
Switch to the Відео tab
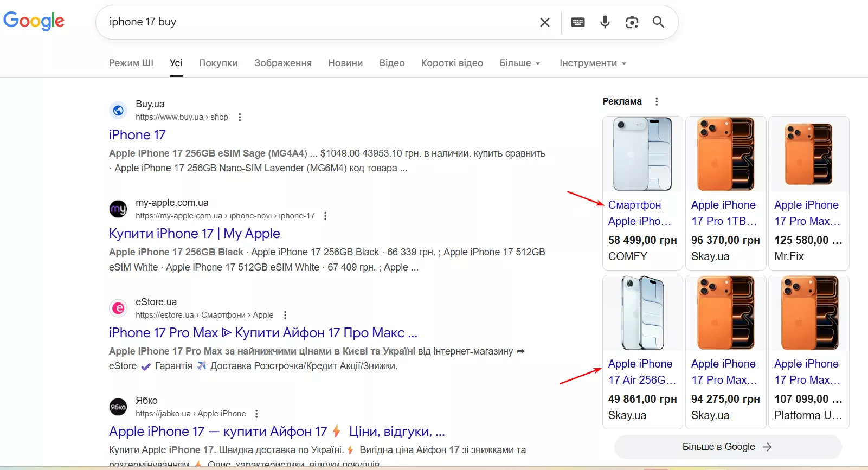[x=392, y=63]
